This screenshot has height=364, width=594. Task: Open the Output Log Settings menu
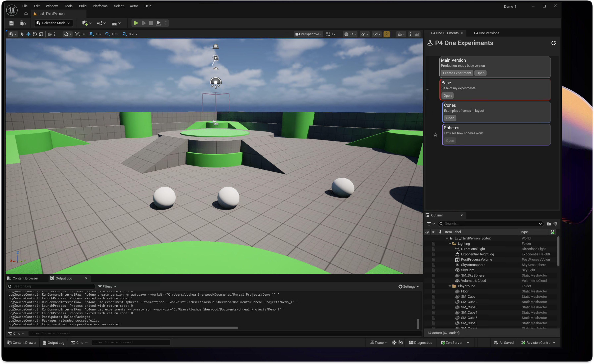coord(409,286)
